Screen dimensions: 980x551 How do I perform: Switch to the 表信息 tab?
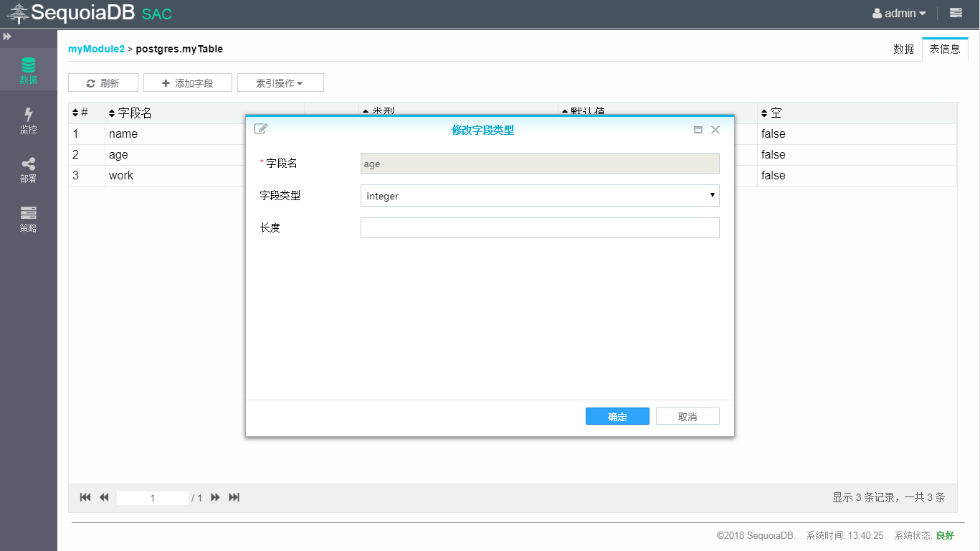coord(945,50)
